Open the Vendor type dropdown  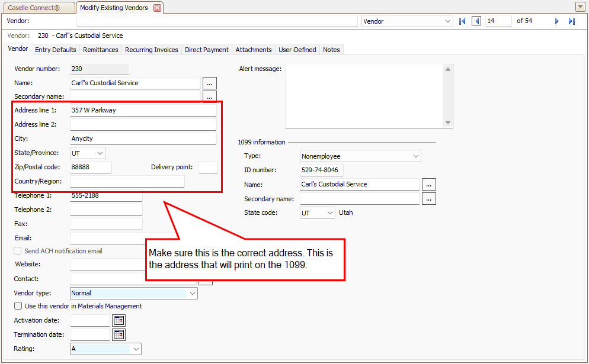192,293
